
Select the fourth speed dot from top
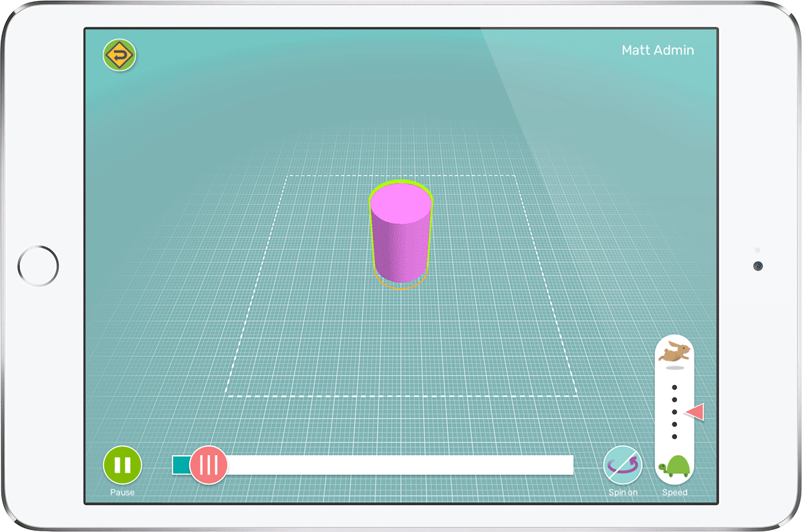(x=674, y=424)
